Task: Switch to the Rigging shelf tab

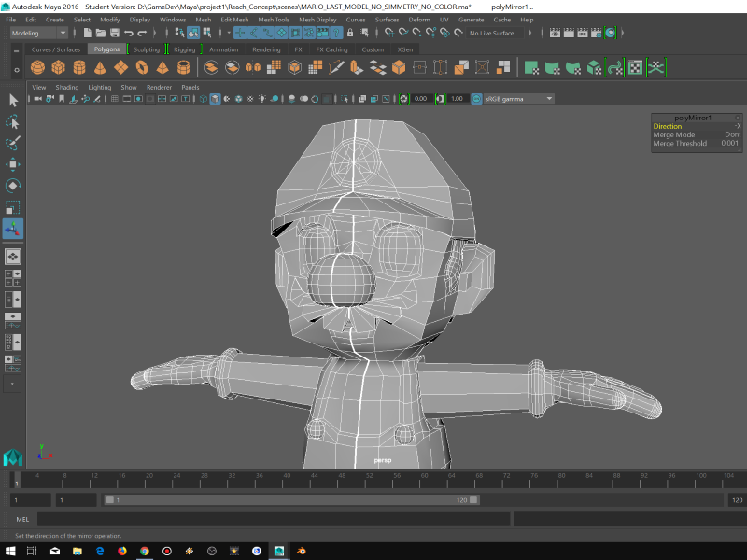Action: click(184, 49)
